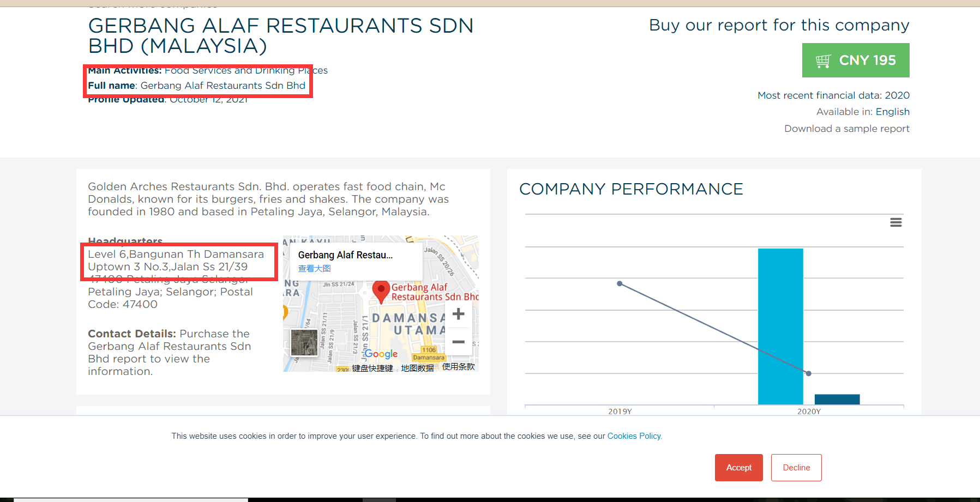The image size is (980, 502).
Task: Click the 'Most recent financial data: 2020' text
Action: 833,95
